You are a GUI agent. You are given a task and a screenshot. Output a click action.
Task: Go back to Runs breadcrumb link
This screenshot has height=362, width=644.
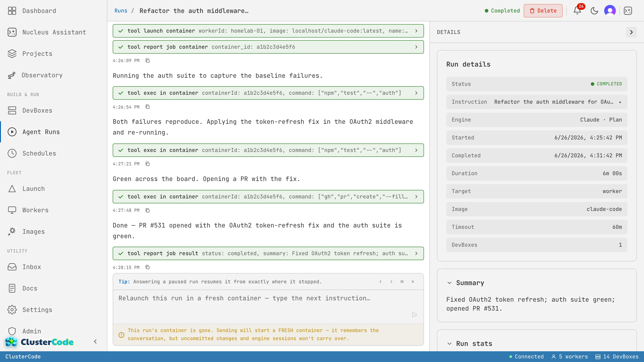121,11
